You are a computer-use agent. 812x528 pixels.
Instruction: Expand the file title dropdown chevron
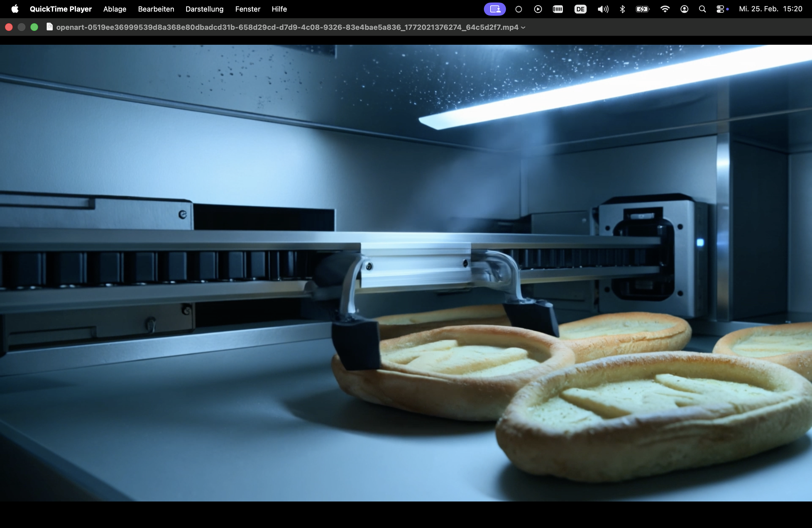pyautogui.click(x=523, y=28)
